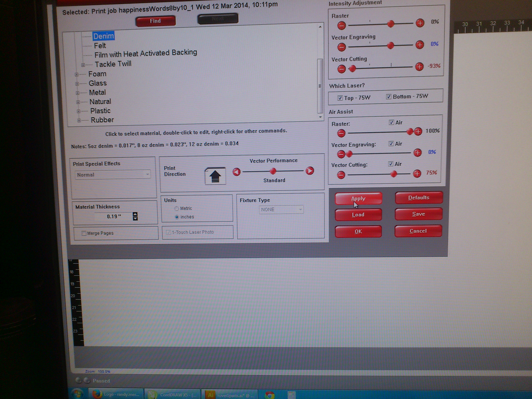Increase Raster intensity with plus icon
This screenshot has width=532, height=399.
[420, 23]
